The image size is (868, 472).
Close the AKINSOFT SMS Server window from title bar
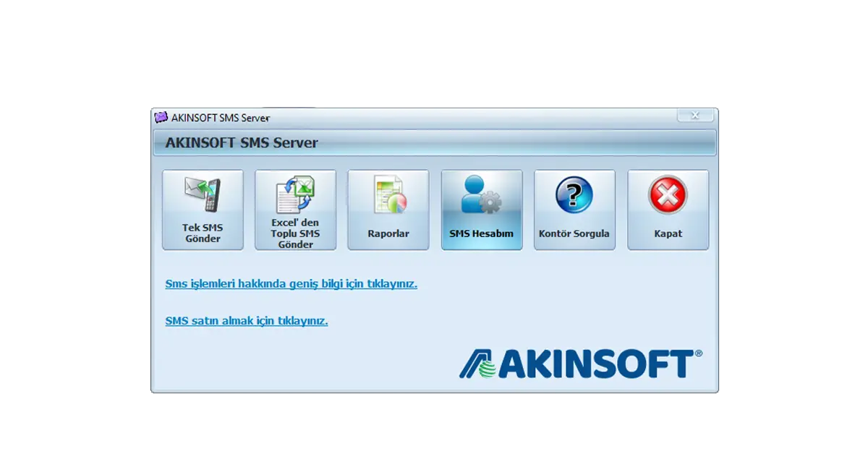tap(695, 116)
